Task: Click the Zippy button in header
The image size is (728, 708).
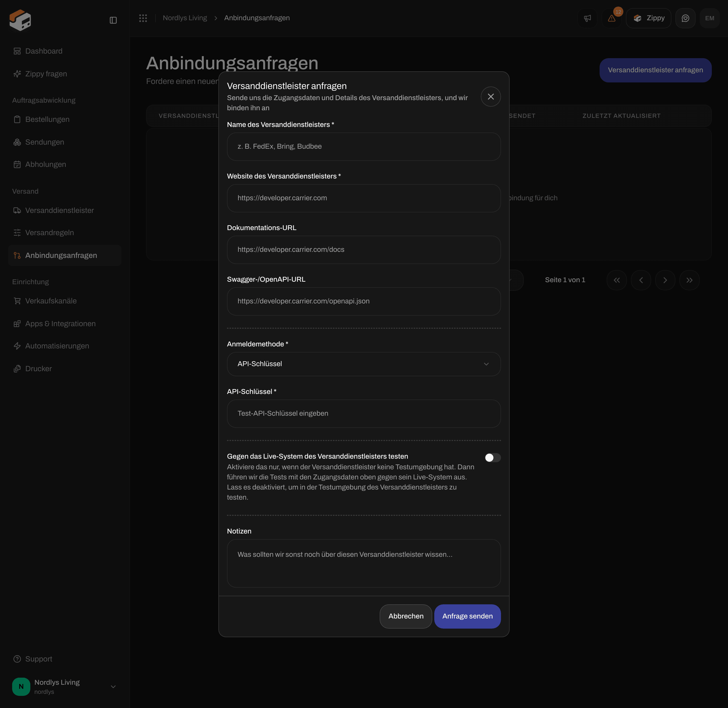Action: tap(648, 18)
